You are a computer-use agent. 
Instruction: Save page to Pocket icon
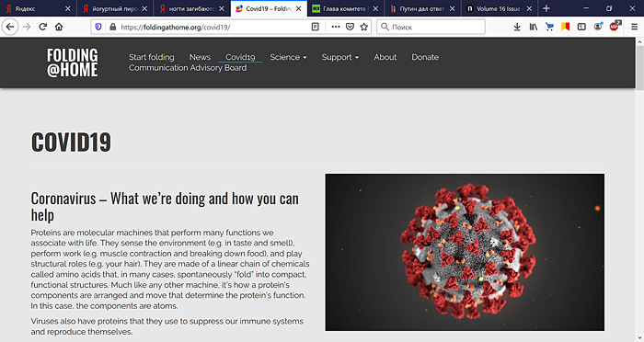click(x=350, y=27)
